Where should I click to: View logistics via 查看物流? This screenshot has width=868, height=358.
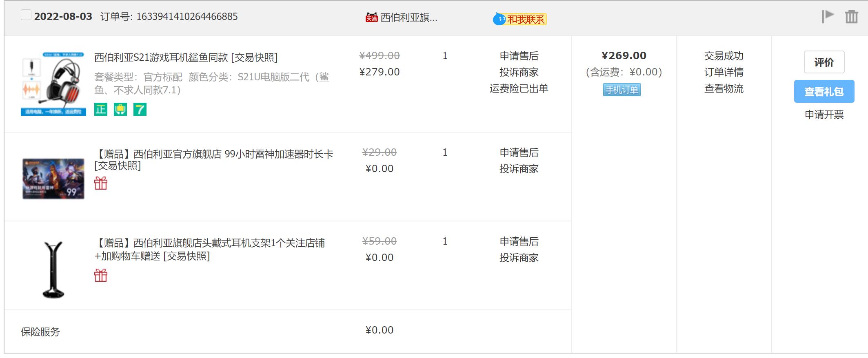724,88
